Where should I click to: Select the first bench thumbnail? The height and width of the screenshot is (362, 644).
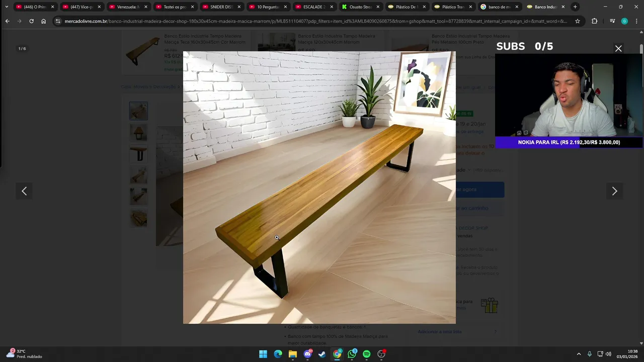138,111
